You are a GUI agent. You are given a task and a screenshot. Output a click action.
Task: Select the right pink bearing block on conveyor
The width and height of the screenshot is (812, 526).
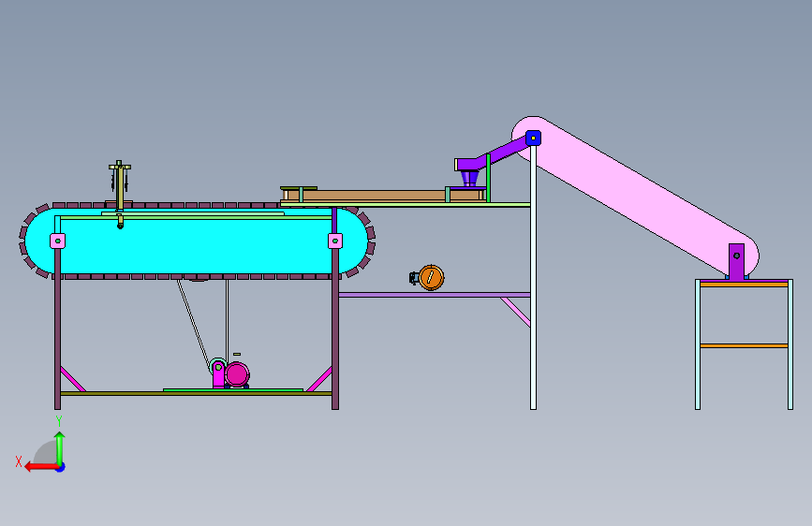[x=335, y=241]
